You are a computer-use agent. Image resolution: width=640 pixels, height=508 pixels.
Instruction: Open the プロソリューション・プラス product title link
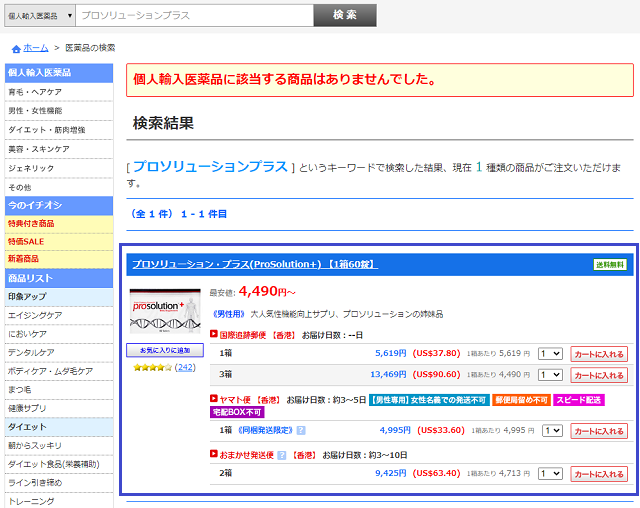point(255,264)
